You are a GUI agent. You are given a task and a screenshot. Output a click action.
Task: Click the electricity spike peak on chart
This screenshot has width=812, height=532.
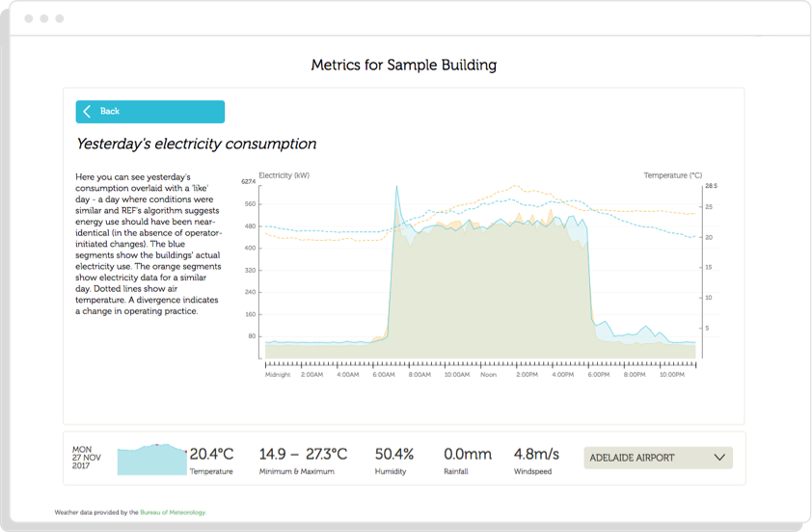coord(395,187)
